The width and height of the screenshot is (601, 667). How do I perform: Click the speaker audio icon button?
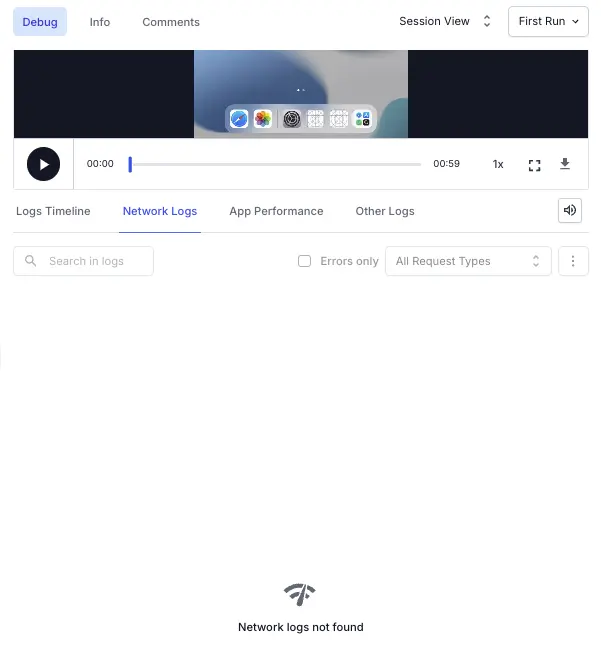(x=570, y=210)
